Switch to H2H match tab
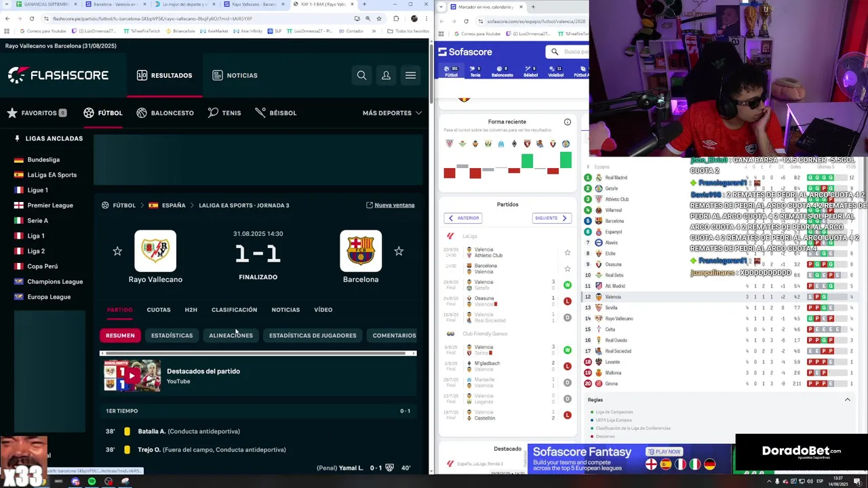Viewport: 868px width, 488px height. point(191,310)
